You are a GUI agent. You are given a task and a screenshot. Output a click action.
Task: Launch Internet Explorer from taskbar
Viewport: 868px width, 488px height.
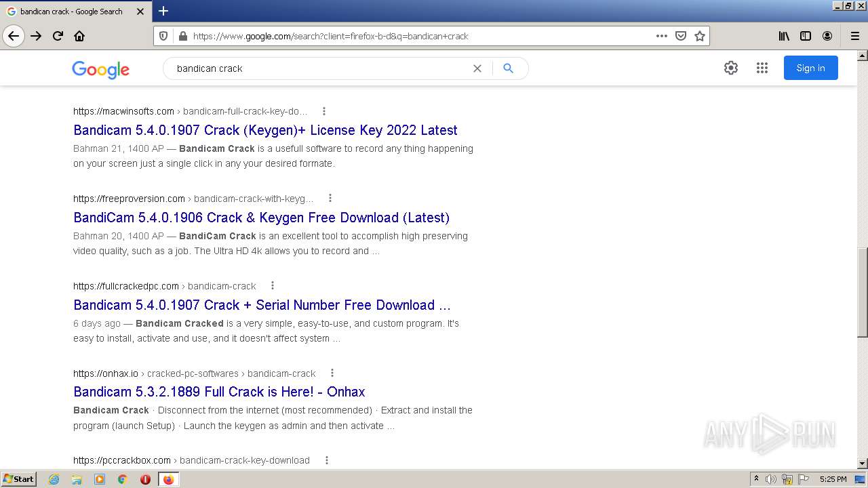pos(54,479)
